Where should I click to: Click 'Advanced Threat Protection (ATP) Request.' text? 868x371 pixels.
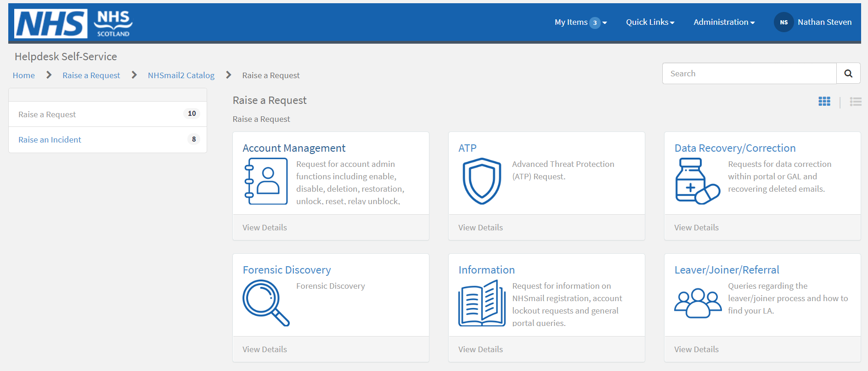click(563, 170)
